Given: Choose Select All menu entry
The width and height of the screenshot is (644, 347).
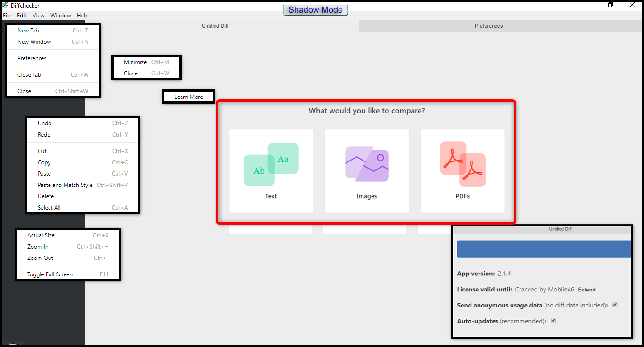Looking at the screenshot, I should click(83, 208).
